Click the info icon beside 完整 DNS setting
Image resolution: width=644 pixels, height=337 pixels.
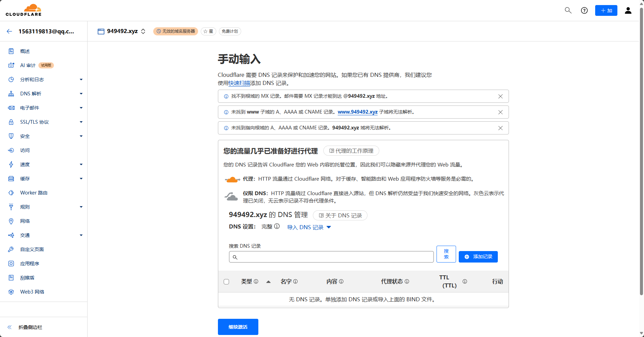pos(277,226)
